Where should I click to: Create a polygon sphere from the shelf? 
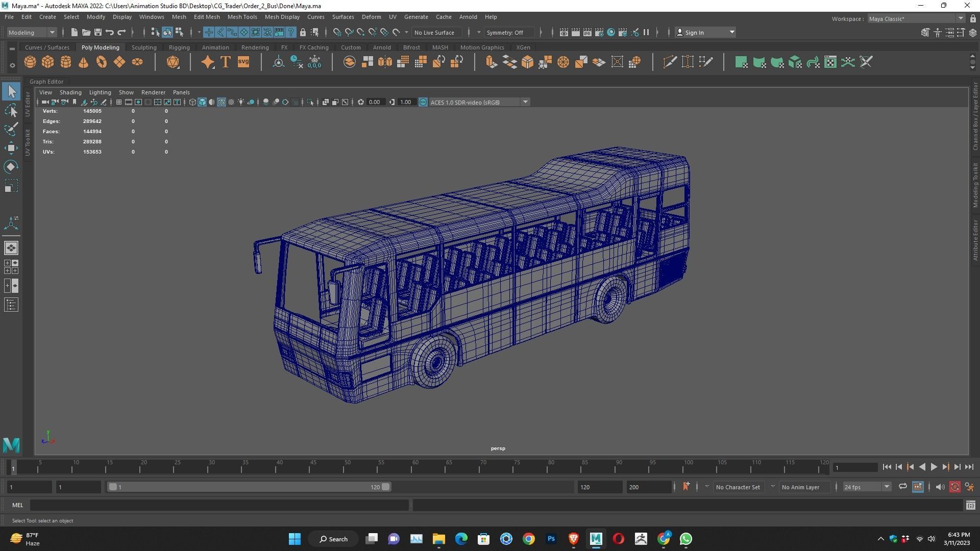(x=30, y=62)
